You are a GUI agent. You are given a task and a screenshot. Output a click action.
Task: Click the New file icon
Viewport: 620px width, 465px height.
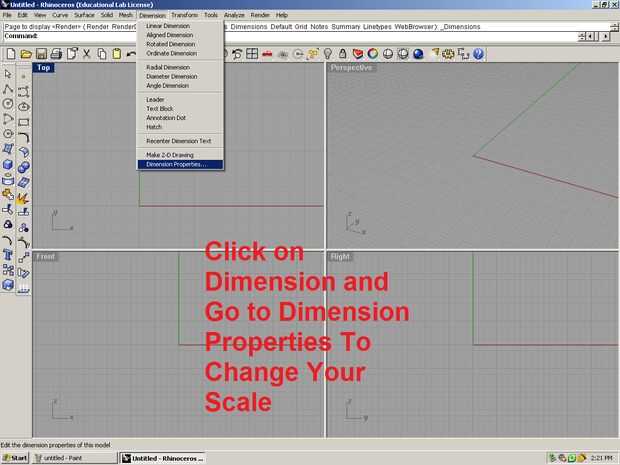[x=11, y=54]
